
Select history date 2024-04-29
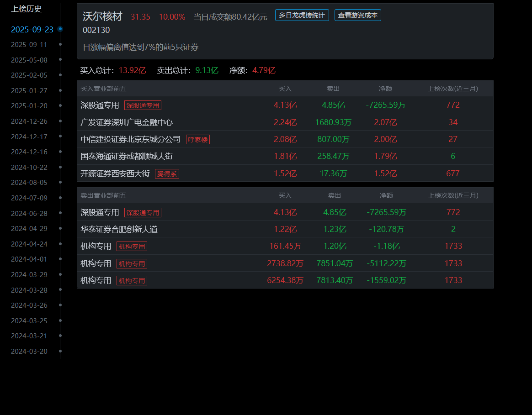[29, 229]
